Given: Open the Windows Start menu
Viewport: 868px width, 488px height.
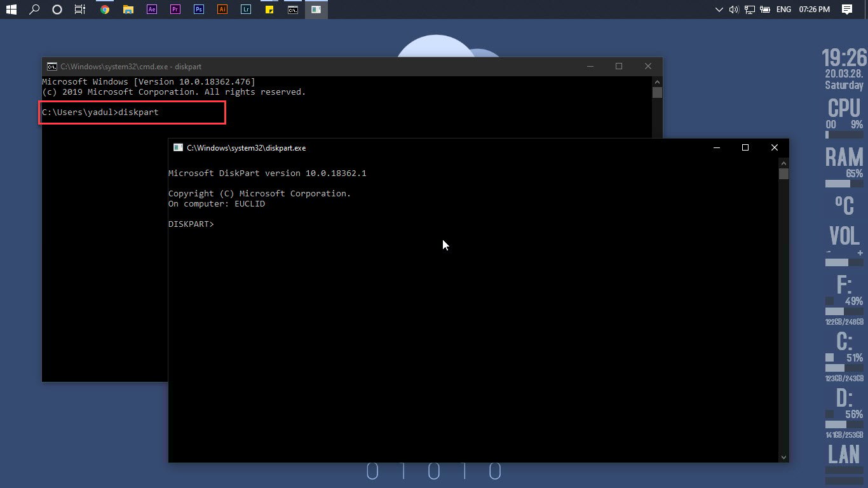Looking at the screenshot, I should [x=11, y=10].
